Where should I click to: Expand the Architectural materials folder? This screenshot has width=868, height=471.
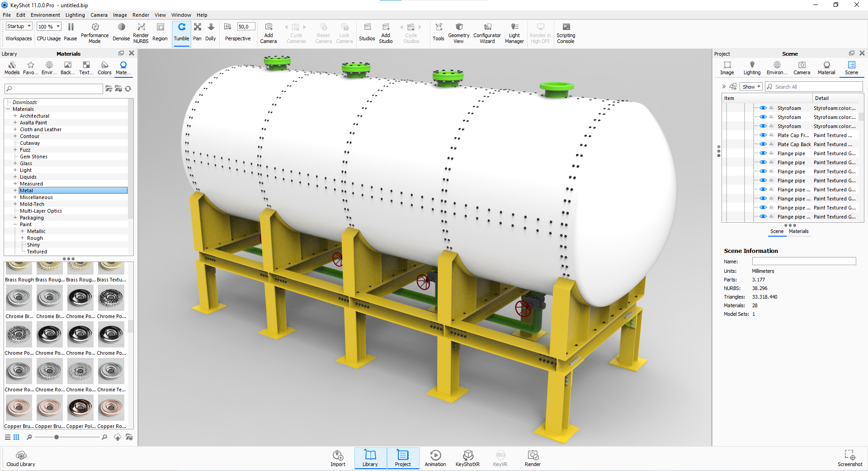[x=15, y=116]
